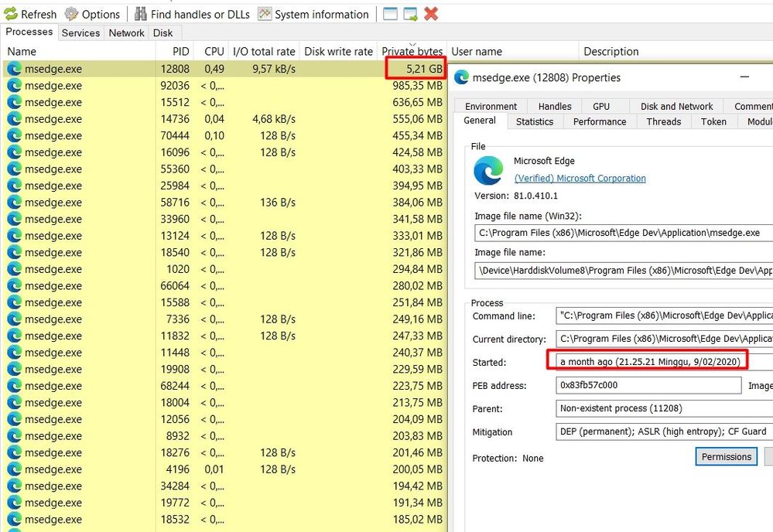Sort by I/O total rate column
773x532 pixels.
tap(264, 52)
